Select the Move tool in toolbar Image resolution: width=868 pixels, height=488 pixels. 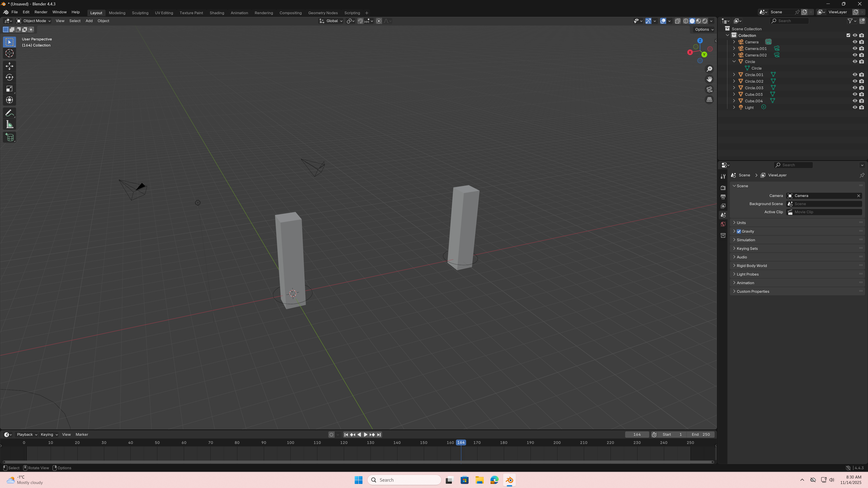pyautogui.click(x=9, y=66)
